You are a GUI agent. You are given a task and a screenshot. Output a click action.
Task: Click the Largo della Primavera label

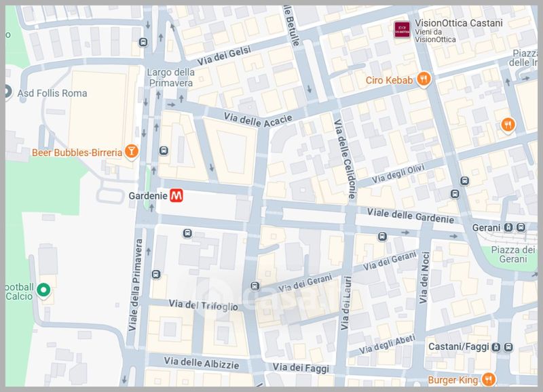171,77
